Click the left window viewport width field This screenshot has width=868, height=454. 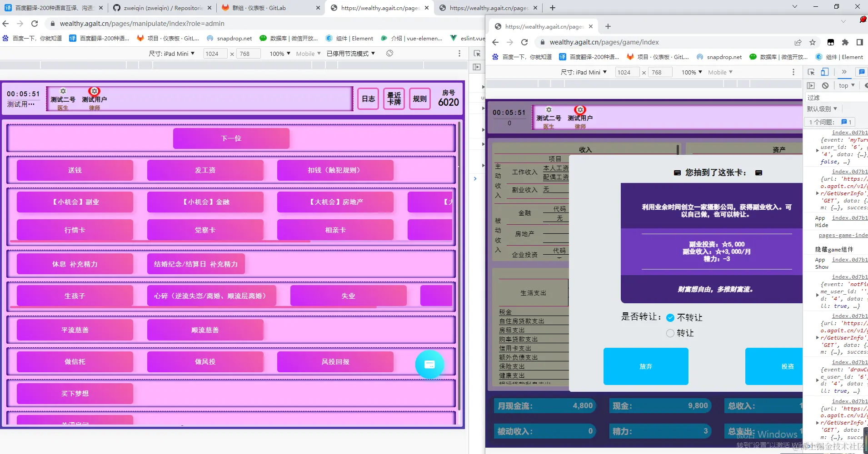(x=215, y=54)
